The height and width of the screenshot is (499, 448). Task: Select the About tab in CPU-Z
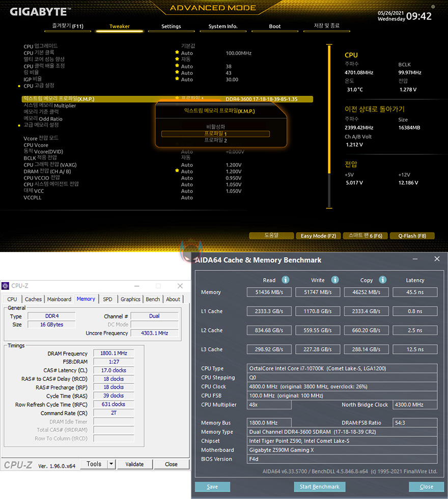pos(173,299)
